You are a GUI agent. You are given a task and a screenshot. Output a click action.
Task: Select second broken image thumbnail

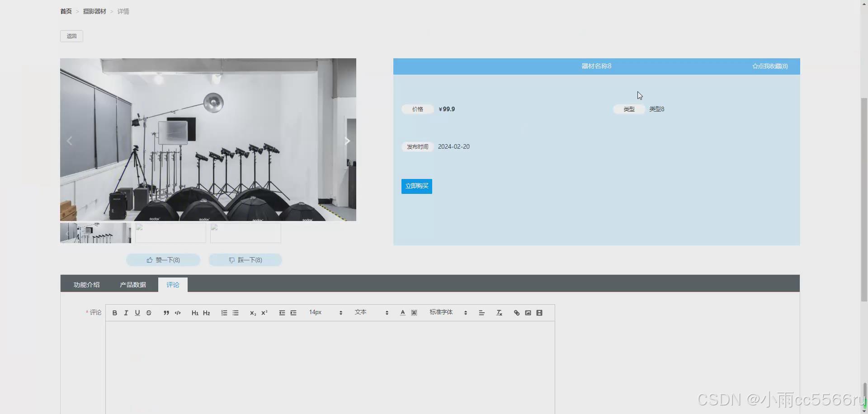point(170,233)
